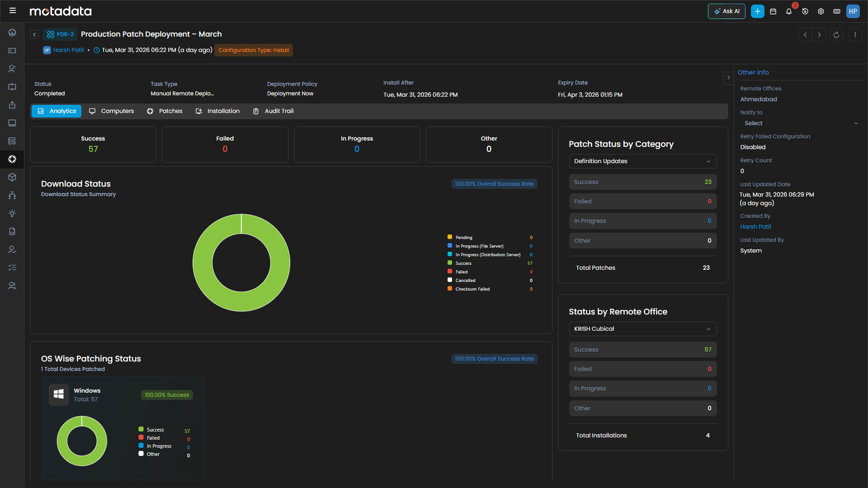This screenshot has height=488, width=868.
Task: Select the Computers sidebar icon in left navigation
Action: point(12,122)
